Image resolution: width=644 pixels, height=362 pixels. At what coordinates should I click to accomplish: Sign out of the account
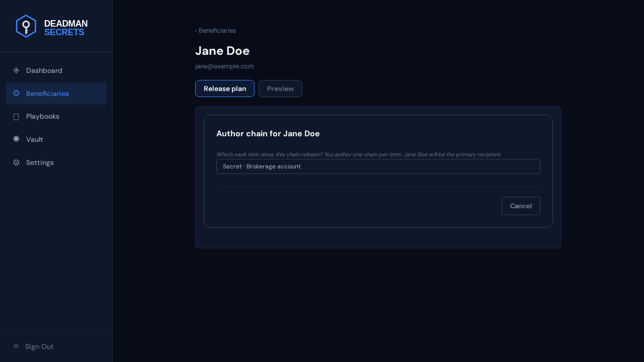[x=56, y=346]
